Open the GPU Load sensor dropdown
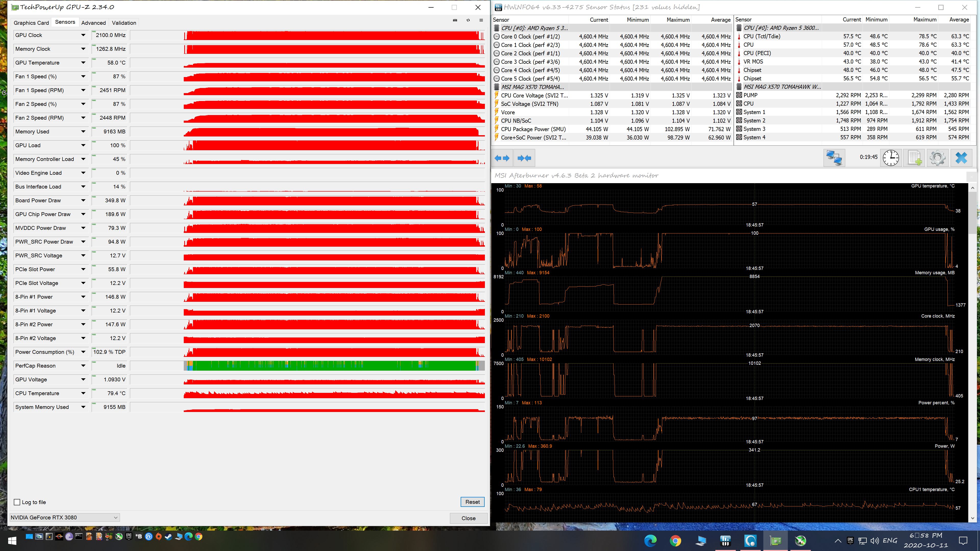The height and width of the screenshot is (551, 980). pos(83,145)
